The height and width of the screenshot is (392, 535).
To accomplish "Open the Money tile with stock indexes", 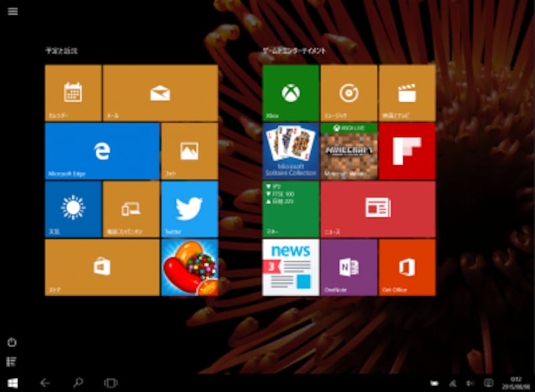I will tap(291, 209).
